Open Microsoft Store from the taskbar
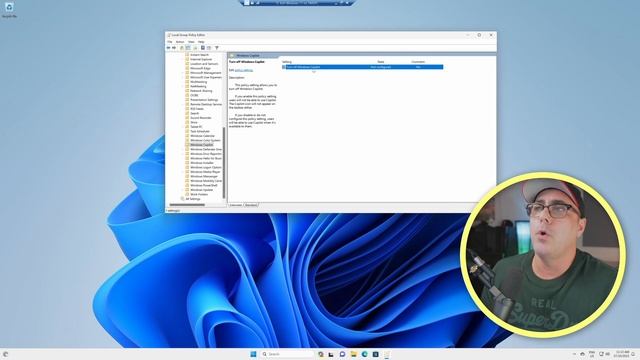The image size is (640, 360). 376,354
